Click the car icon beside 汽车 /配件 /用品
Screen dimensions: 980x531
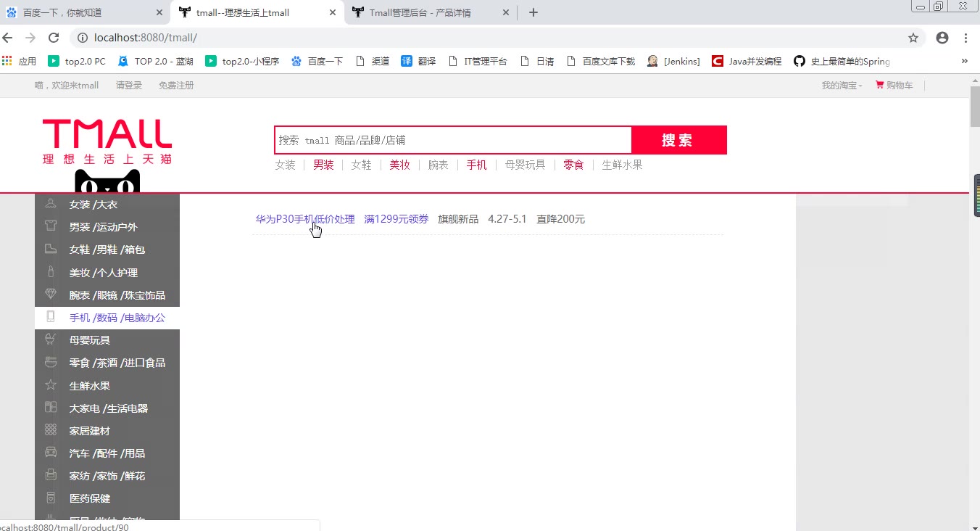(x=51, y=453)
